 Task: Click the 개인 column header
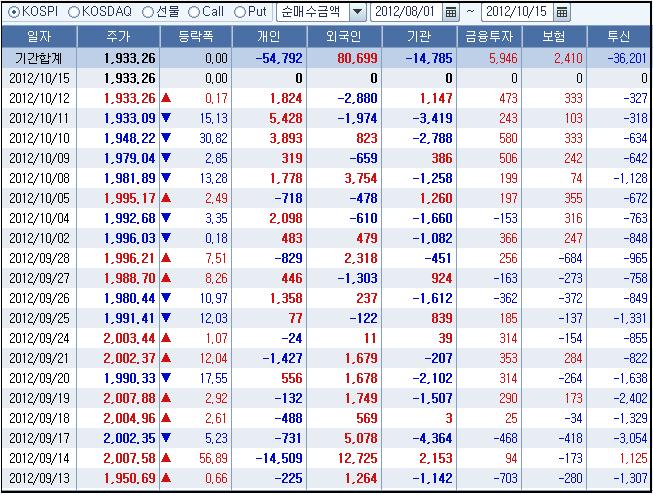pyautogui.click(x=269, y=37)
